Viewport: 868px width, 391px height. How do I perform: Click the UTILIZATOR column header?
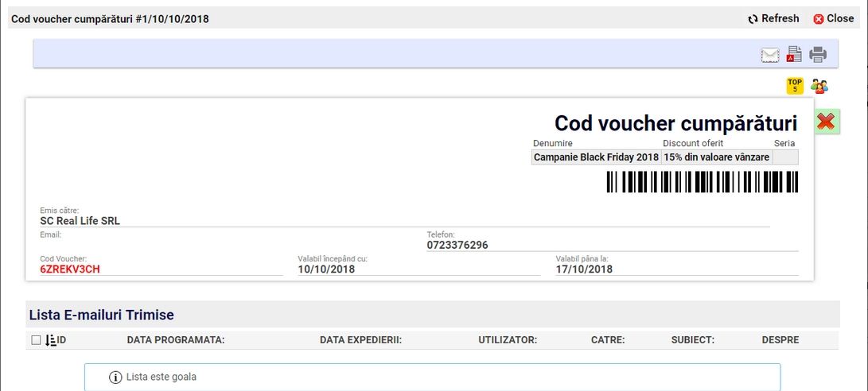[508, 340]
